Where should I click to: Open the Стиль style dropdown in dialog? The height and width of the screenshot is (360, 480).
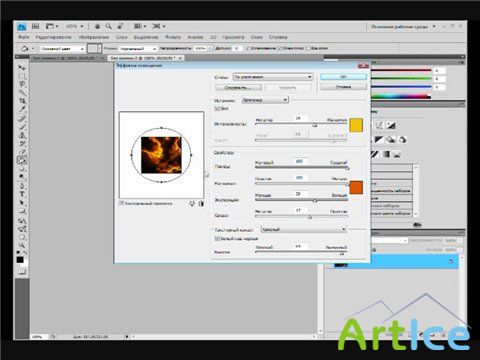(x=273, y=77)
